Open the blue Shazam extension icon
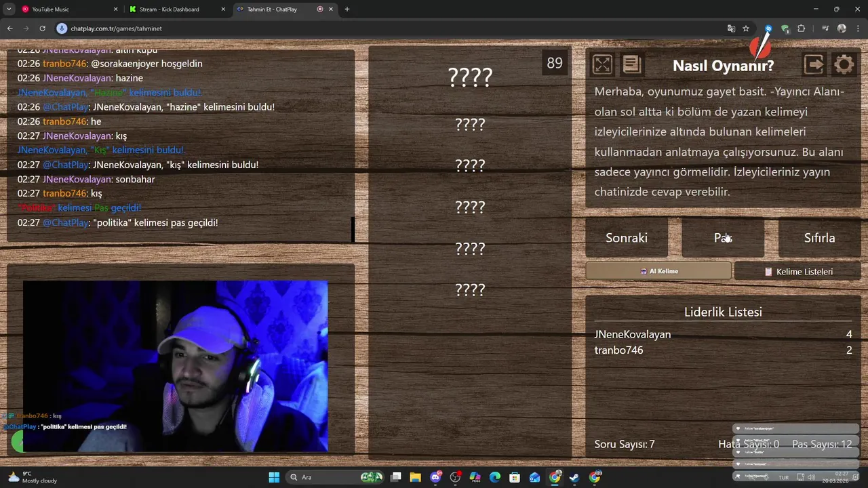868x488 pixels. [768, 28]
